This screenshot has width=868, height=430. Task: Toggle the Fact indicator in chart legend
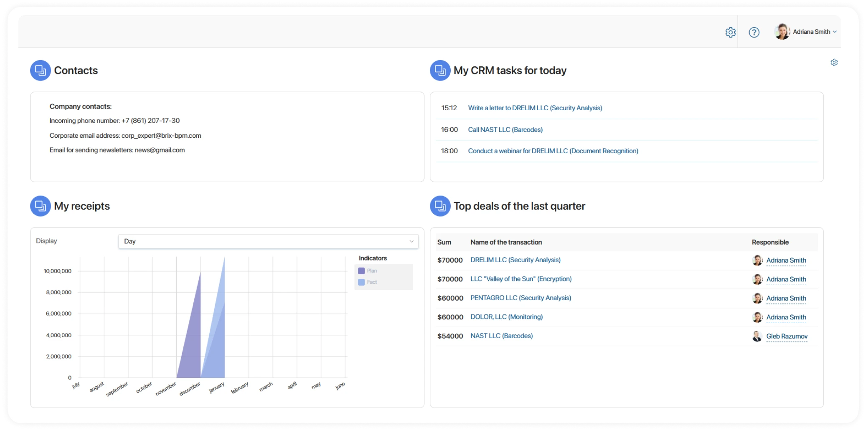(368, 282)
